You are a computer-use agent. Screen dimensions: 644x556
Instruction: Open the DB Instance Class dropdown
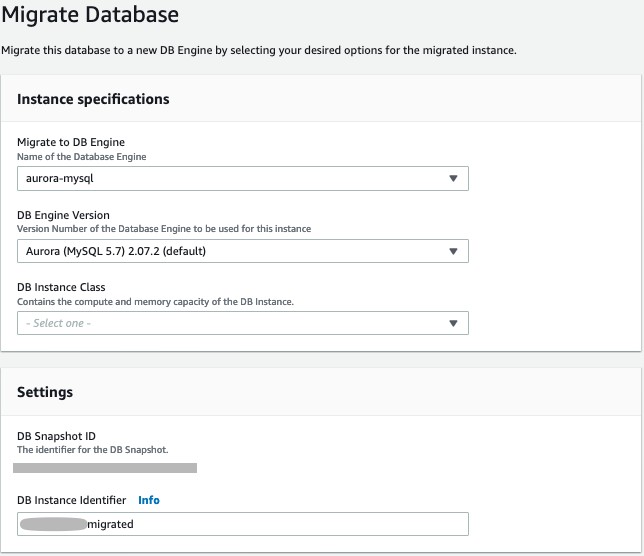click(243, 323)
